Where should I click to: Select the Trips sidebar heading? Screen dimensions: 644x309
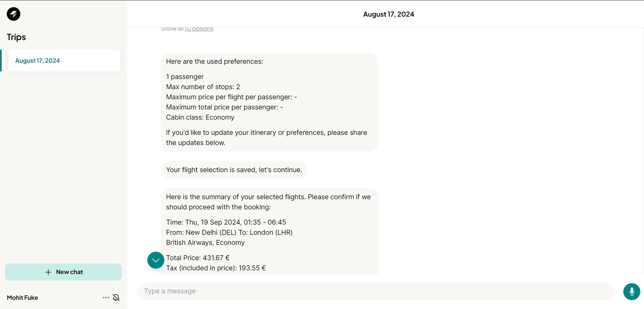click(x=17, y=37)
